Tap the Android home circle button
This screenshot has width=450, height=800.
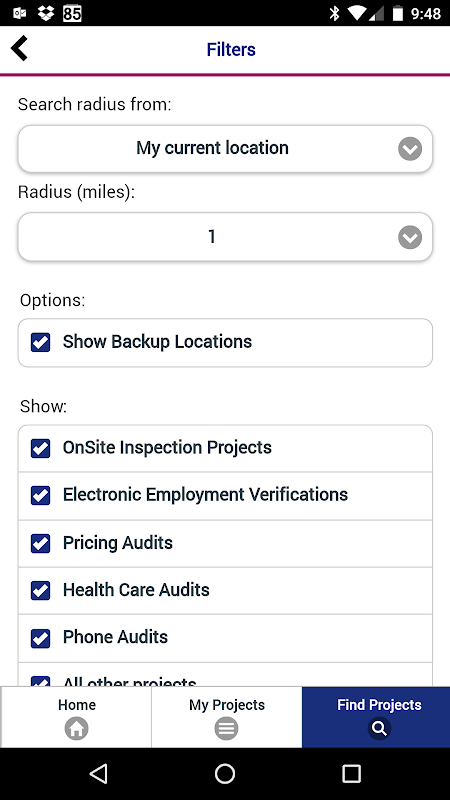(225, 773)
